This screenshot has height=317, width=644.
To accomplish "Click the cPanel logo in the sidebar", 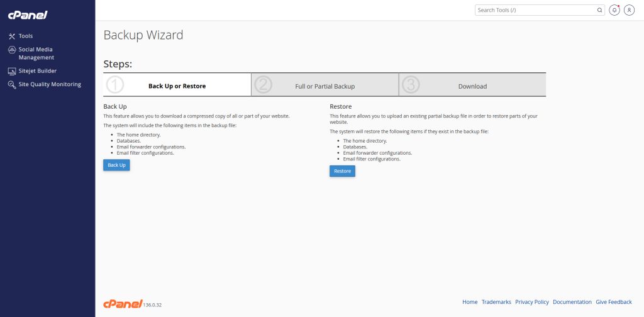I will [28, 15].
